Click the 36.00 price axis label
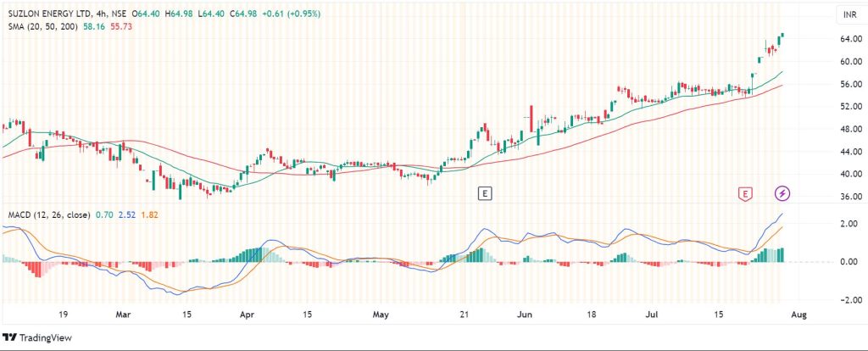868x351 pixels. (849, 197)
